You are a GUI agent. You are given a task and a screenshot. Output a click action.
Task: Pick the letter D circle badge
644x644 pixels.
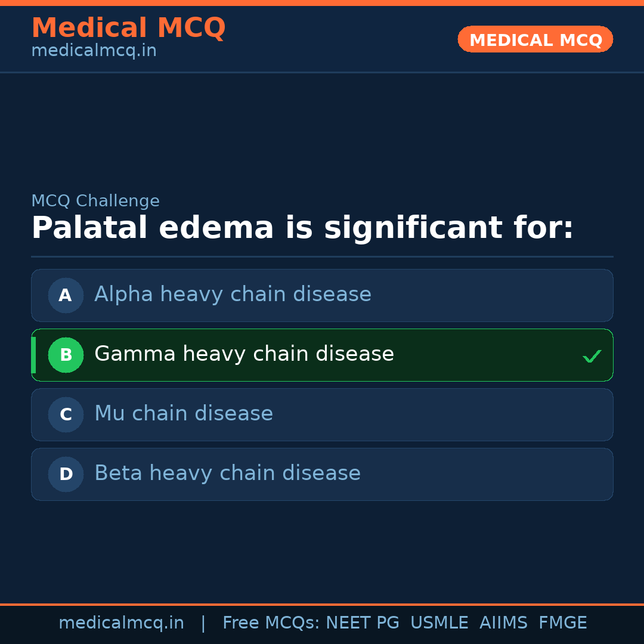(x=66, y=474)
